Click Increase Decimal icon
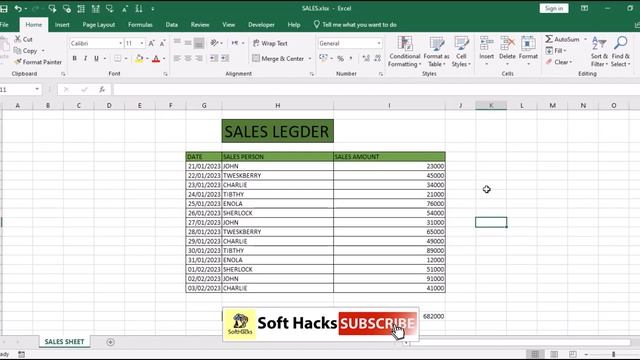The height and width of the screenshot is (360, 640). (x=366, y=58)
